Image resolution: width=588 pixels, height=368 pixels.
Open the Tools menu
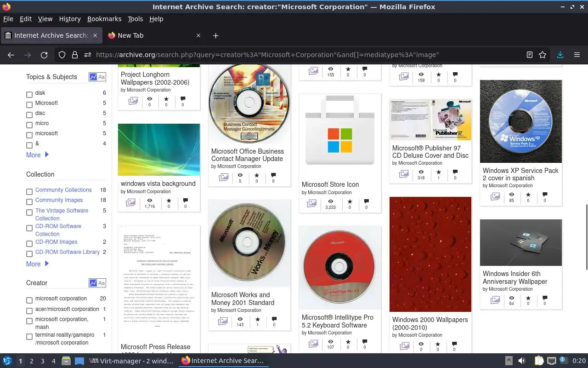(135, 19)
